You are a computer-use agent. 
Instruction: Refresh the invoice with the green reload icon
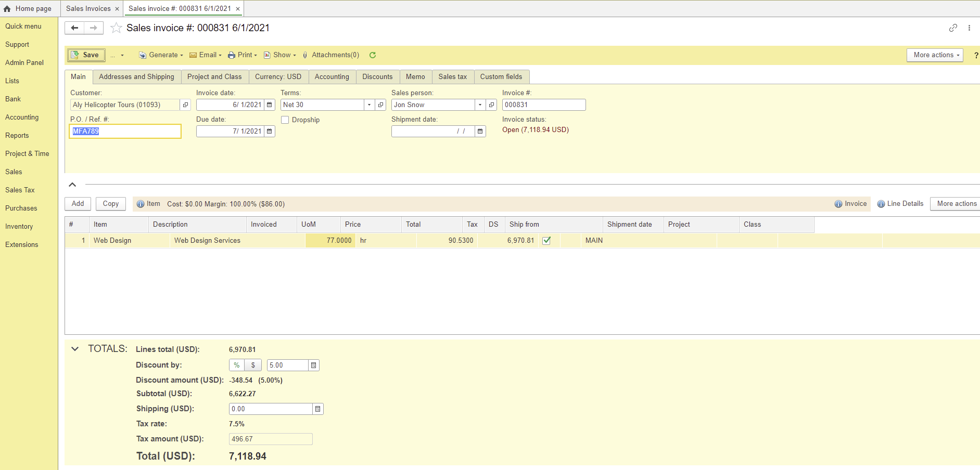click(373, 55)
